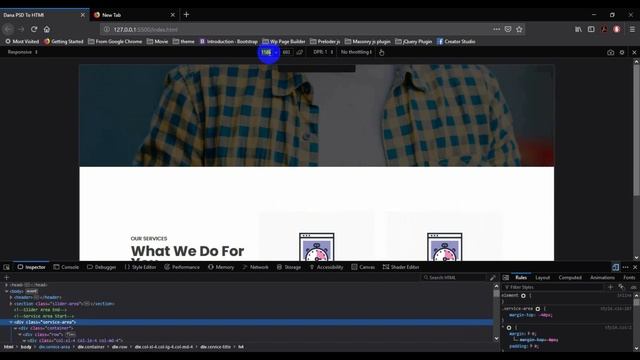This screenshot has height=360, width=640.
Task: Switch to the Console tab
Action: point(66,267)
